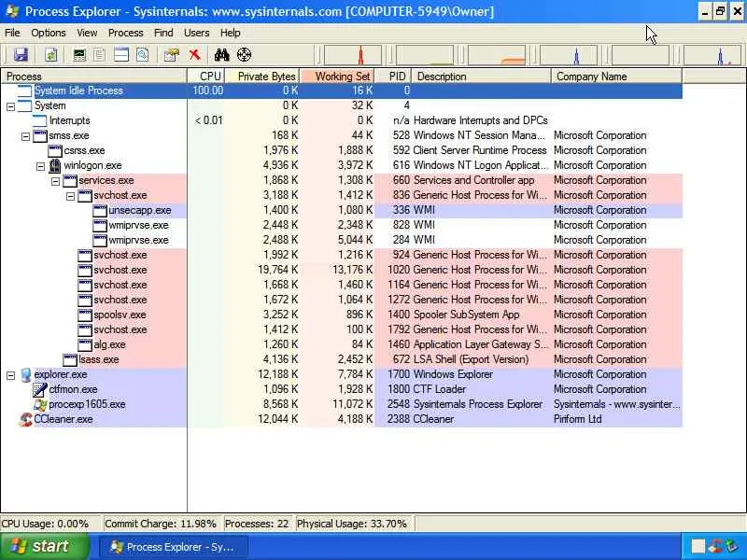Click the CCleaner.exe process icon

(25, 419)
